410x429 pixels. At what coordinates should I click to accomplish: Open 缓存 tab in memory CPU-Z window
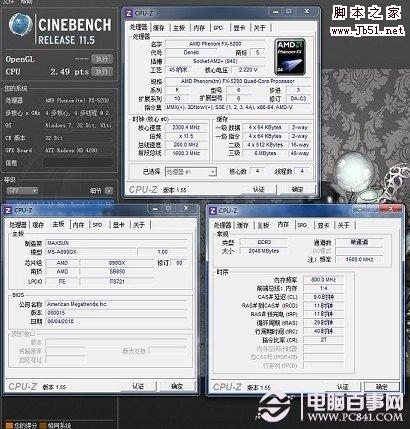[243, 226]
